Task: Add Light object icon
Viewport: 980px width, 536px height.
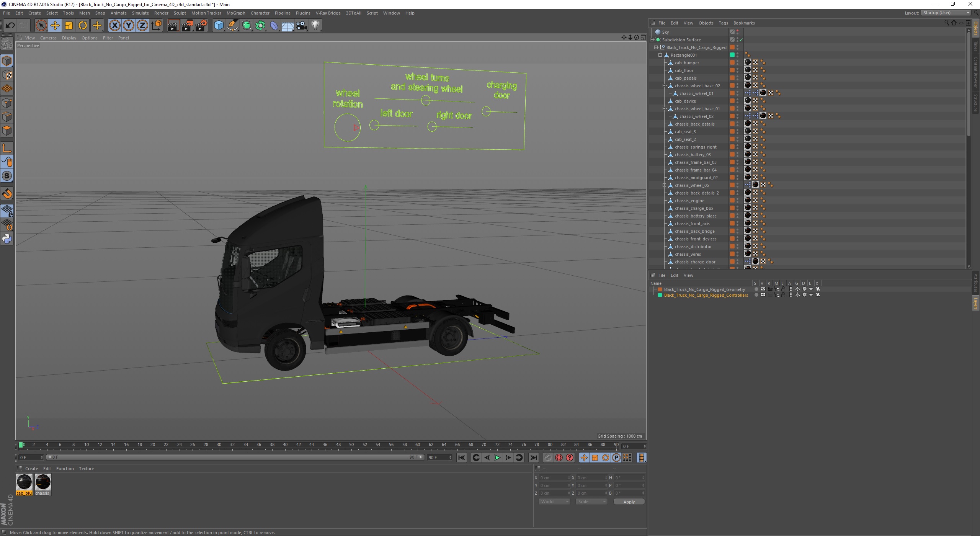Action: (315, 26)
